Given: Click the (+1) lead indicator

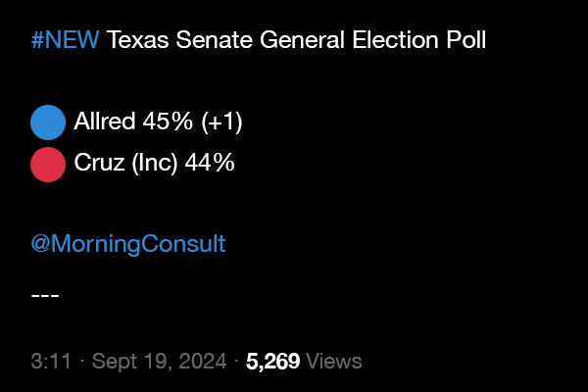Looking at the screenshot, I should 222,122.
